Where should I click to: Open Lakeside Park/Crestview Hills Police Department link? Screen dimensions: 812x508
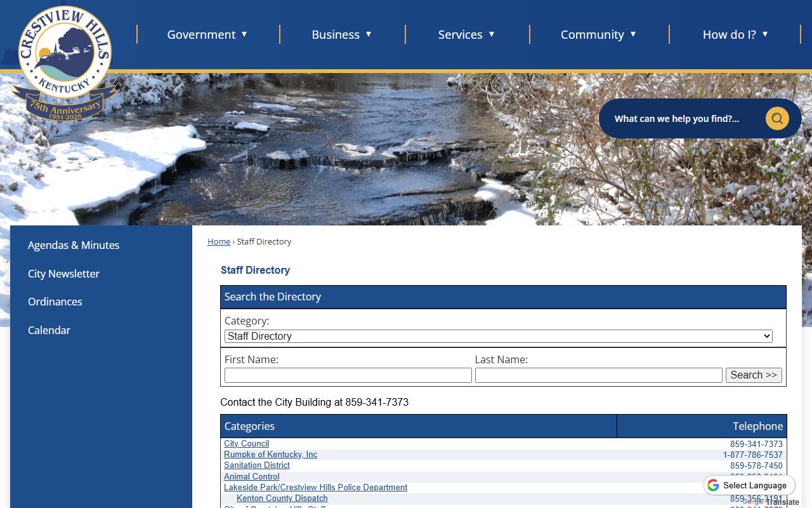pyautogui.click(x=315, y=487)
